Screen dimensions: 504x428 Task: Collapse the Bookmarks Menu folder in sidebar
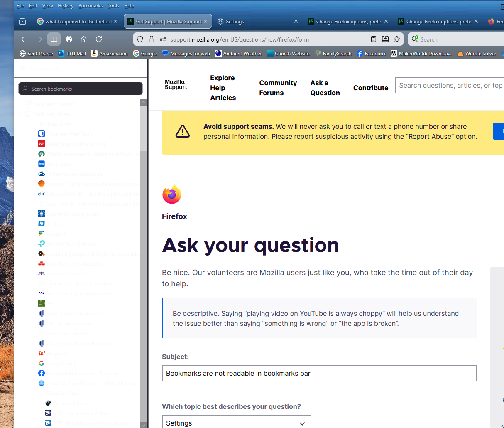(x=21, y=114)
